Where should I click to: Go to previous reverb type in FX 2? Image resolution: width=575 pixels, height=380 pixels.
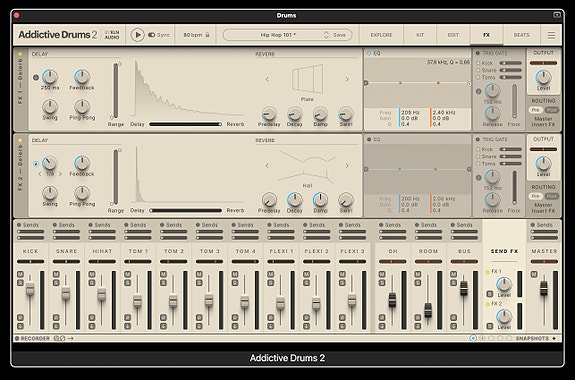coord(267,166)
